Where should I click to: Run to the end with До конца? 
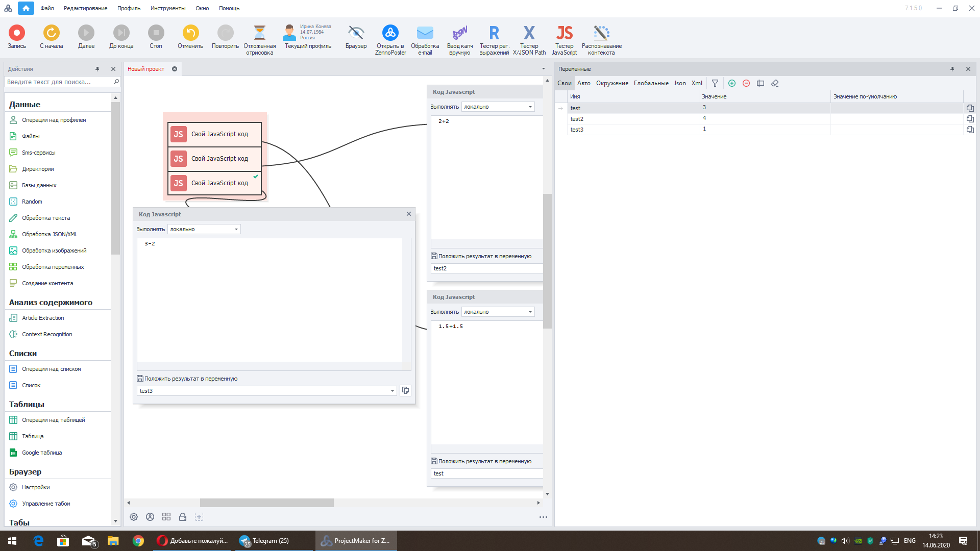[x=121, y=37]
